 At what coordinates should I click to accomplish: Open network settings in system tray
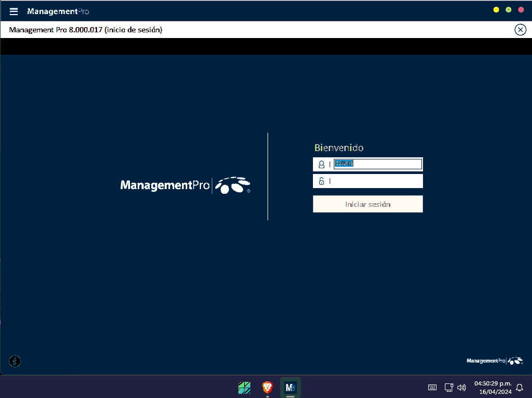click(x=448, y=387)
